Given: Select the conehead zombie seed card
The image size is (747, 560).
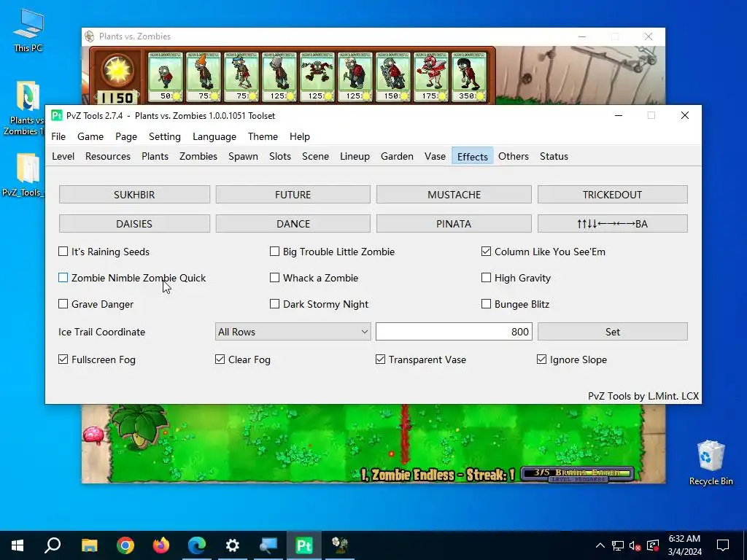Looking at the screenshot, I should click(204, 77).
